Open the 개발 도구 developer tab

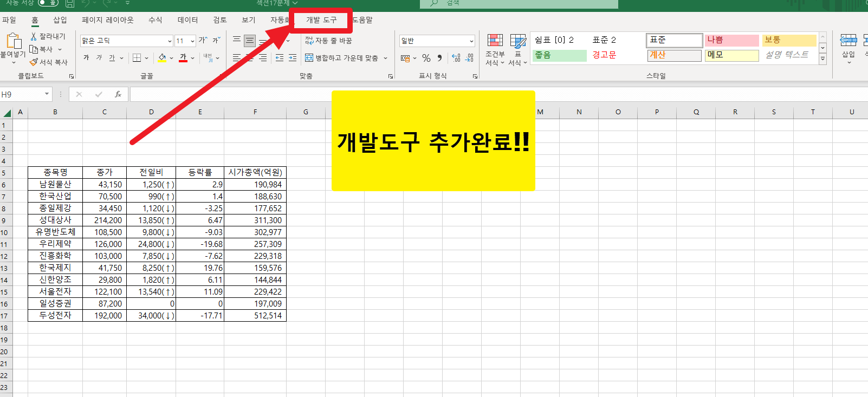coord(321,20)
